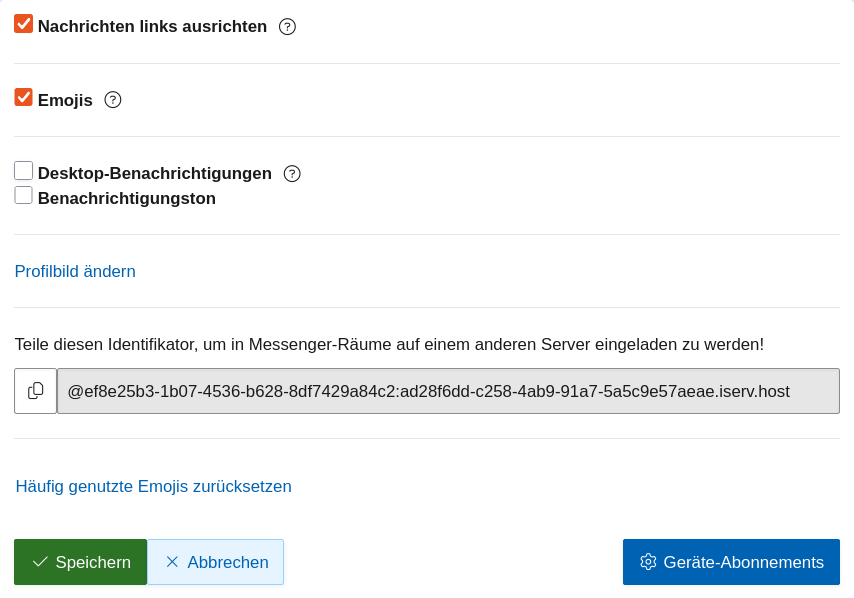Click the checkmark icon on Speichern

pyautogui.click(x=40, y=562)
